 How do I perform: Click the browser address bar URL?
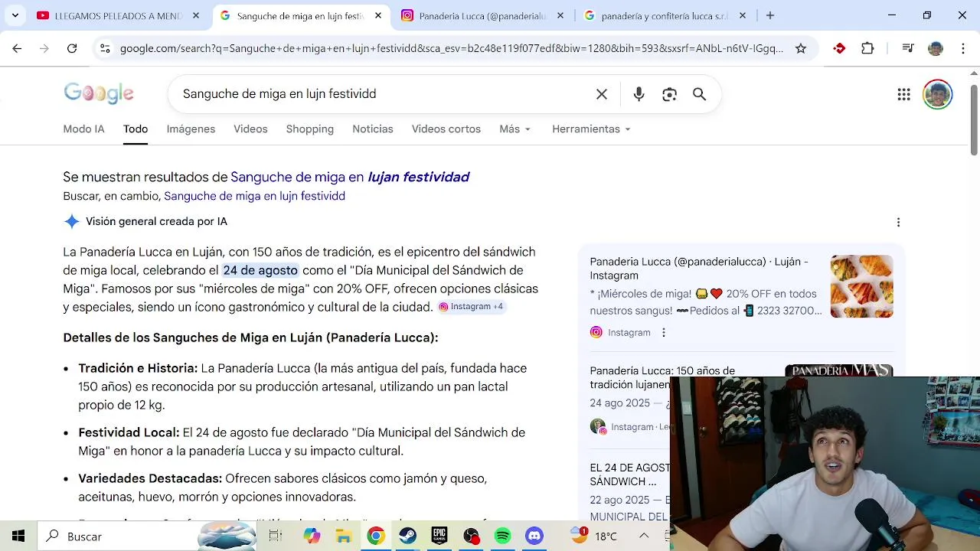pyautogui.click(x=452, y=48)
